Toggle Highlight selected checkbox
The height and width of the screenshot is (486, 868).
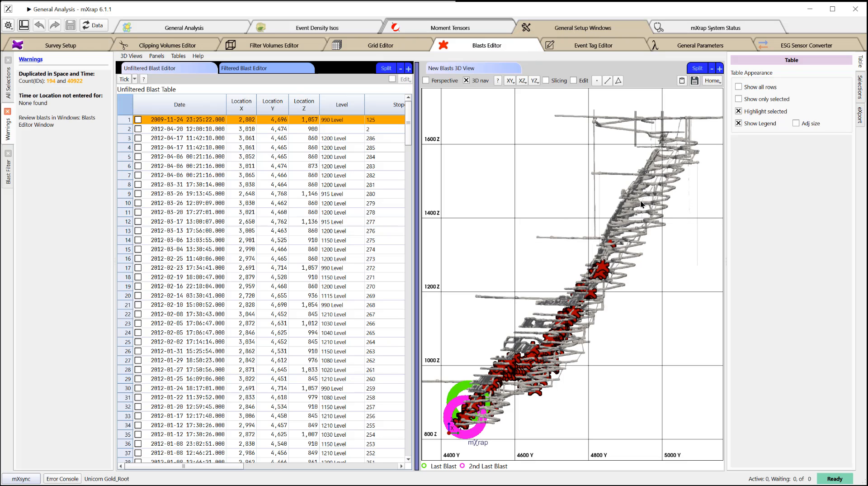tap(738, 111)
